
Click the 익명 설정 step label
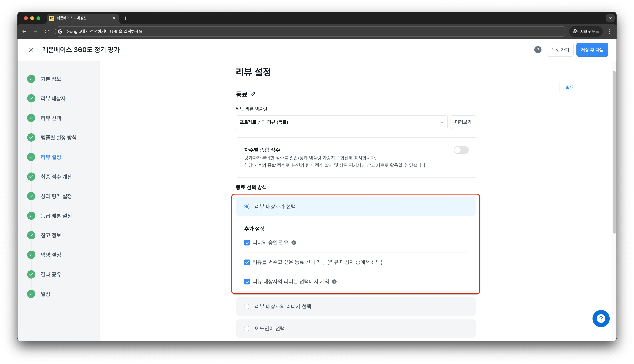point(51,255)
